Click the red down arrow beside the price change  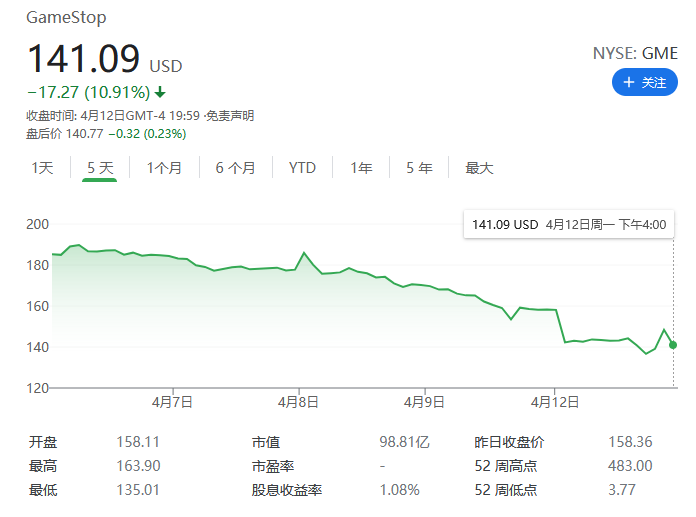[160, 93]
